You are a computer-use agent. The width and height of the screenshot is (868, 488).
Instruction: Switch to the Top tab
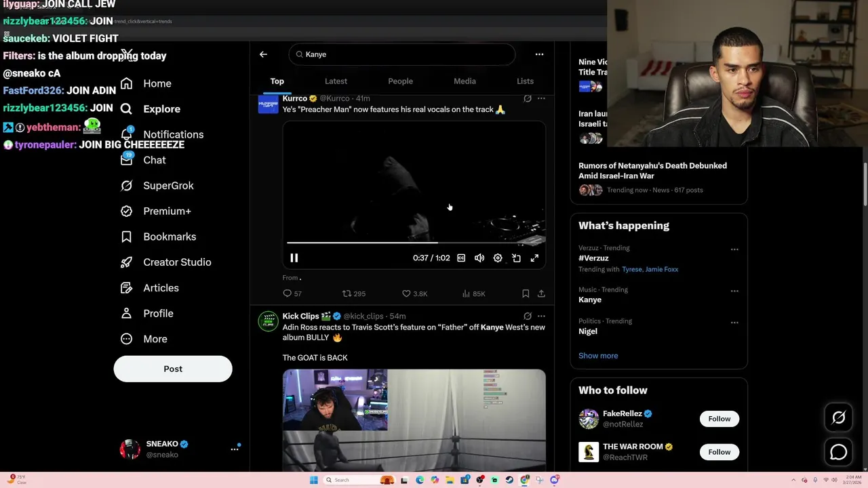click(277, 81)
